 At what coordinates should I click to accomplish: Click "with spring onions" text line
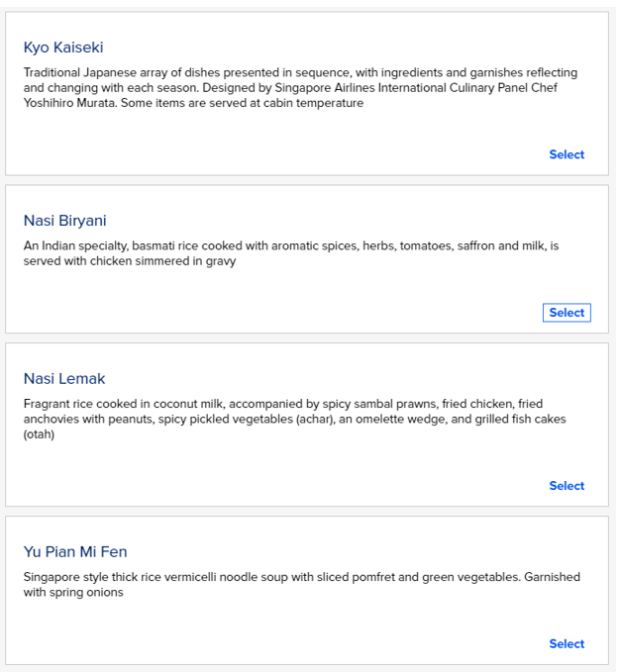click(x=74, y=593)
